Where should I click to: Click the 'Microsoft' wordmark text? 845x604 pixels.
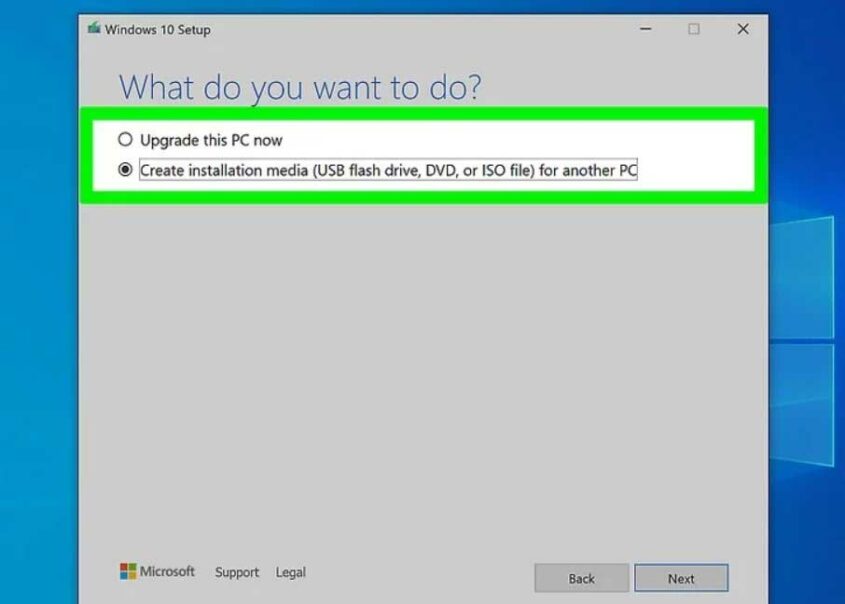167,571
